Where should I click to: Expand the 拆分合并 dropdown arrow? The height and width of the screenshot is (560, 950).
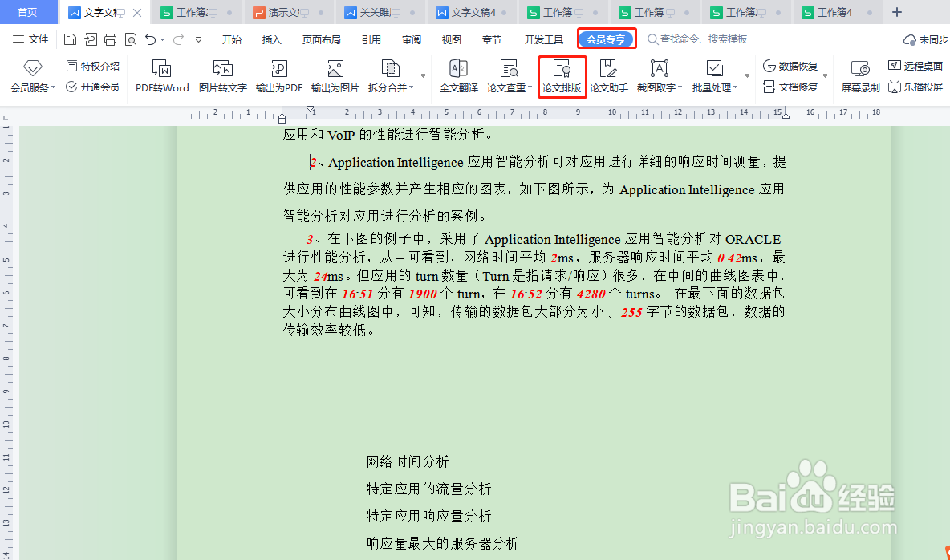point(412,88)
